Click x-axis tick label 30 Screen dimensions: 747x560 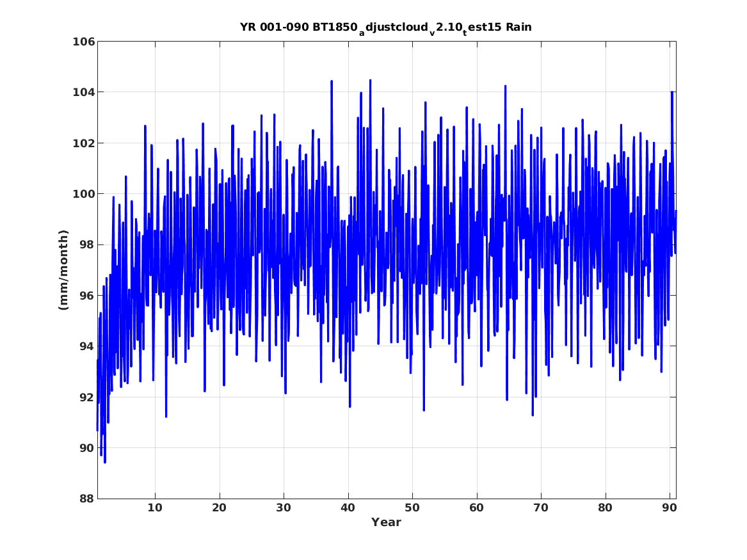click(284, 508)
